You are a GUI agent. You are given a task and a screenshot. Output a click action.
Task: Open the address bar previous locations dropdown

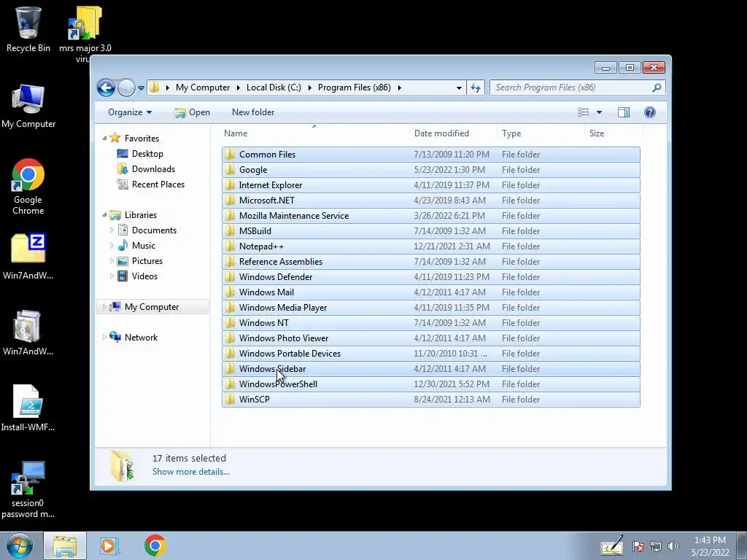459,88
